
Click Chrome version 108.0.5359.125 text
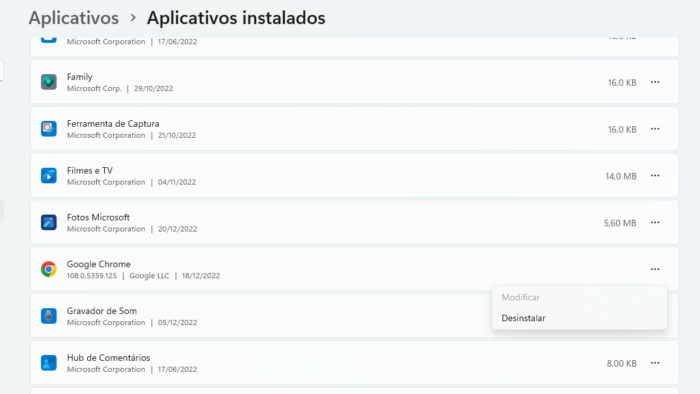tap(92, 276)
